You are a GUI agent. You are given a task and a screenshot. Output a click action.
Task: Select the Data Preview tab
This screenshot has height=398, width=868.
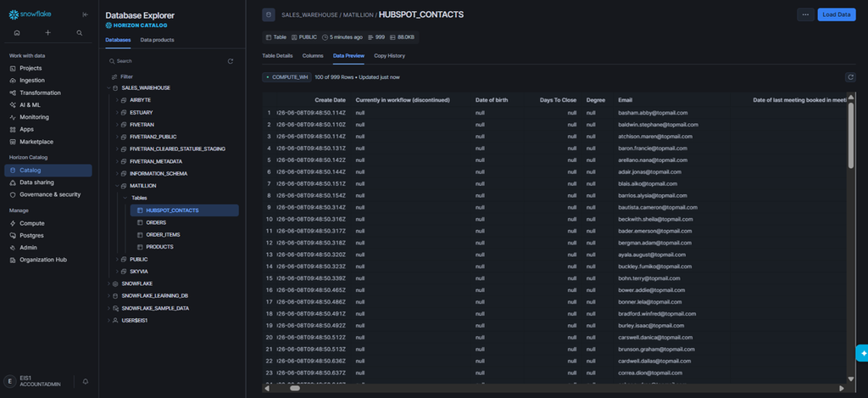pos(348,56)
